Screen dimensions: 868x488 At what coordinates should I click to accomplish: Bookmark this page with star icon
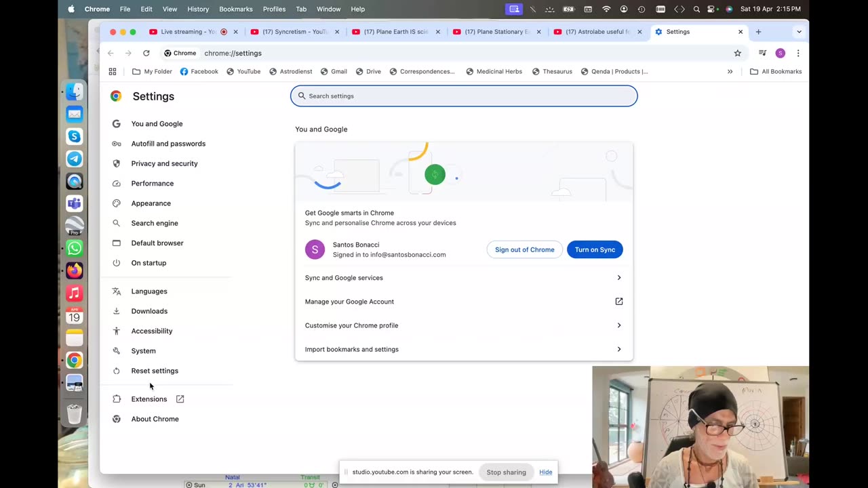click(737, 53)
